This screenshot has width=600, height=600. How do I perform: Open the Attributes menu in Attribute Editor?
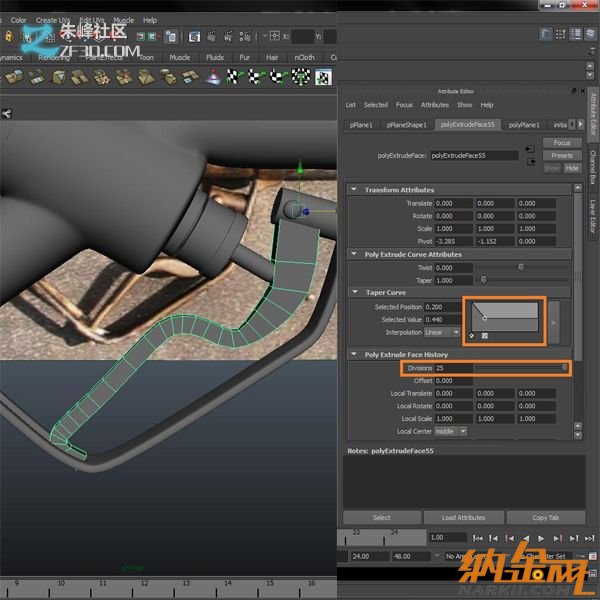tap(434, 105)
